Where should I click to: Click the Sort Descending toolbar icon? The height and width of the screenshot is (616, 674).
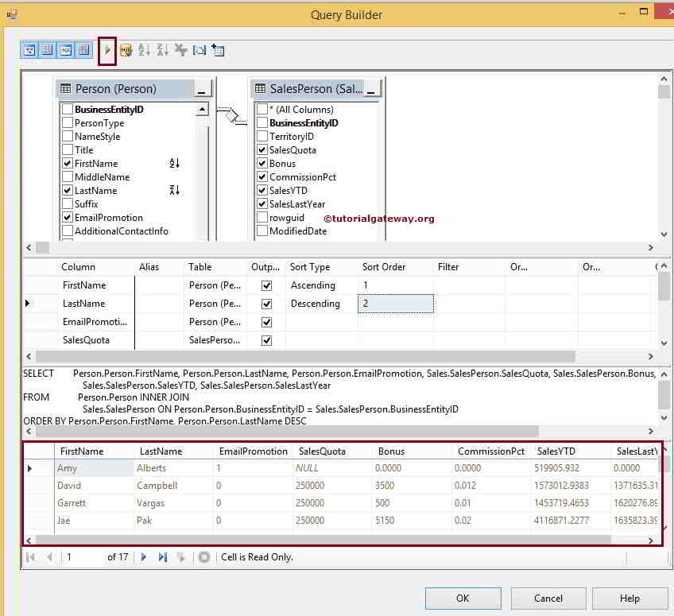coord(163,49)
